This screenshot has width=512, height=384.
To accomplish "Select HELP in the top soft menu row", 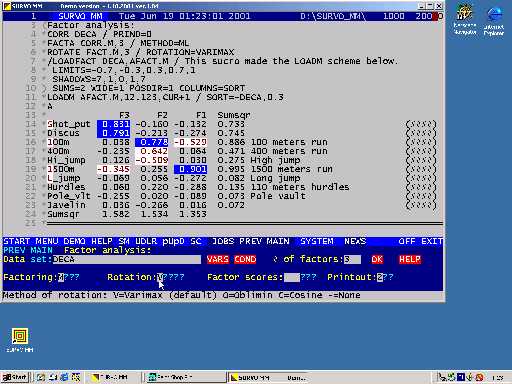I will pyautogui.click(x=102, y=241).
